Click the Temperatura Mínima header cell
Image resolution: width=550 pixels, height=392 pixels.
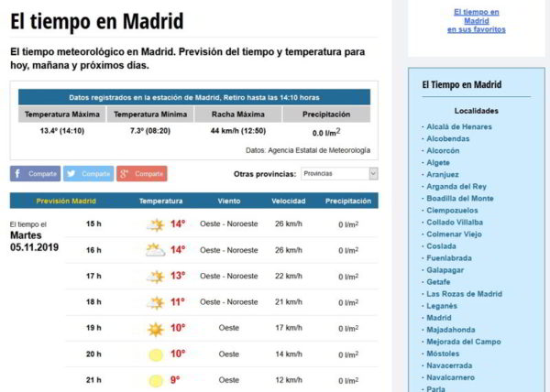point(150,114)
